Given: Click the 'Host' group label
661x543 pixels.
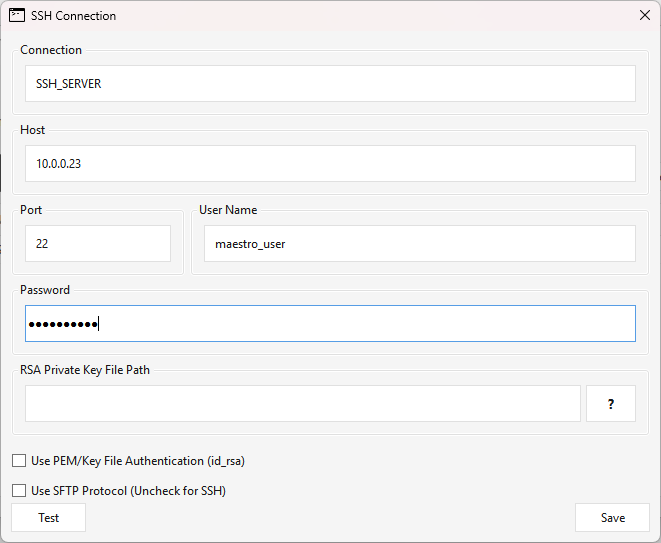Looking at the screenshot, I should coord(32,130).
